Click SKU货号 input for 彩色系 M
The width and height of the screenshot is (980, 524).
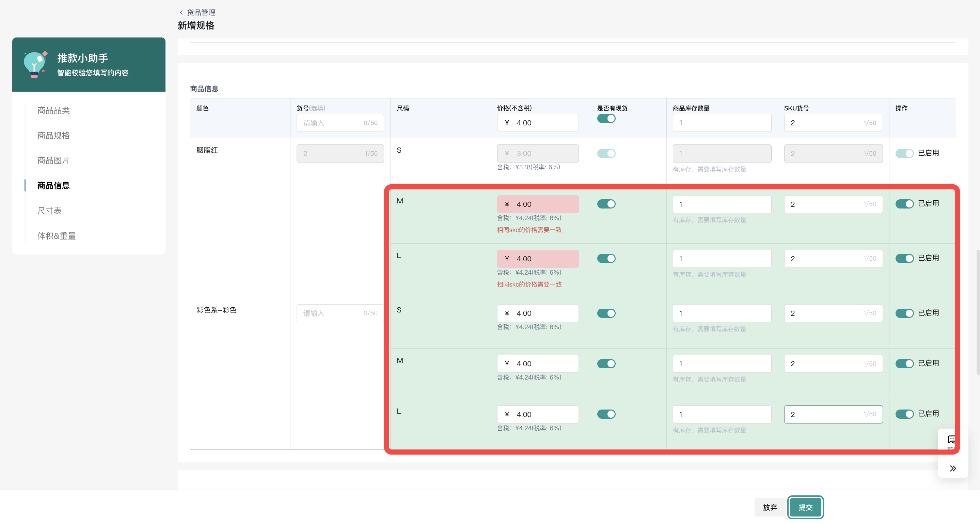[x=833, y=364]
